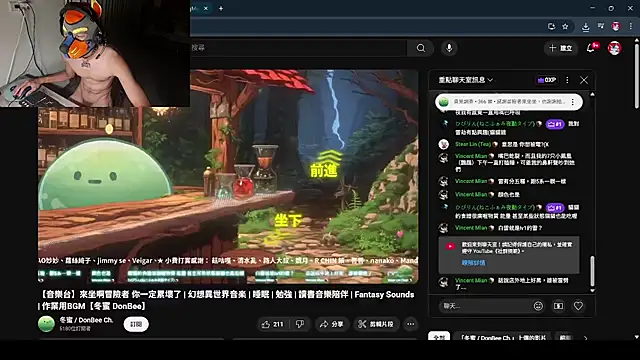The image size is (640, 360).
Task: Open a new browser tab
Action: pyautogui.click(x=221, y=8)
